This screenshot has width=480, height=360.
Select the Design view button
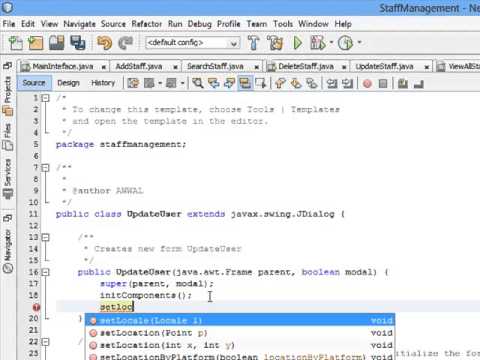(x=68, y=83)
